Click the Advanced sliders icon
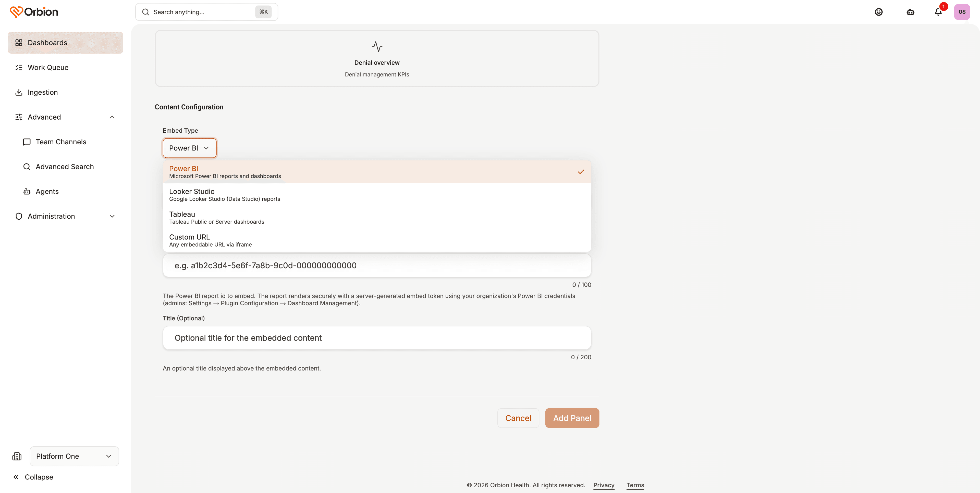 [19, 117]
